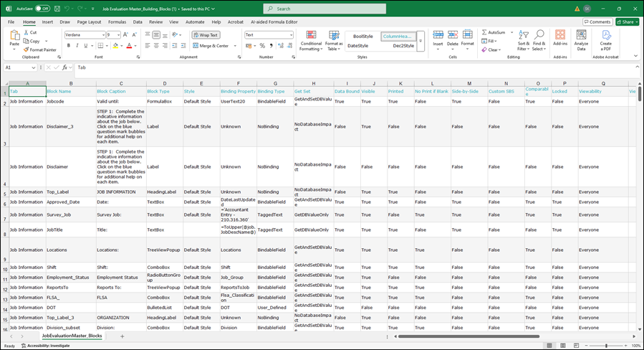Open the Add-ins button
This screenshot has width=644, height=350.
click(x=560, y=38)
